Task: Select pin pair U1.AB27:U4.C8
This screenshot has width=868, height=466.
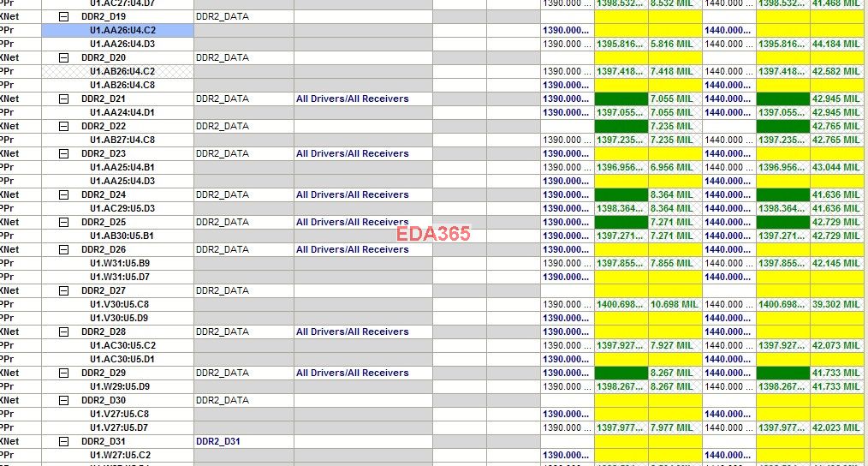Action: coord(122,140)
